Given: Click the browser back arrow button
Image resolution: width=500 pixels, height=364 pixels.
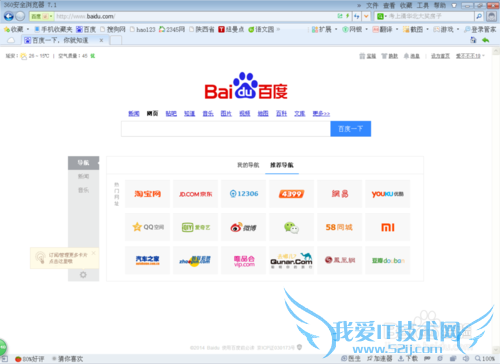Looking at the screenshot, I should [x=9, y=16].
